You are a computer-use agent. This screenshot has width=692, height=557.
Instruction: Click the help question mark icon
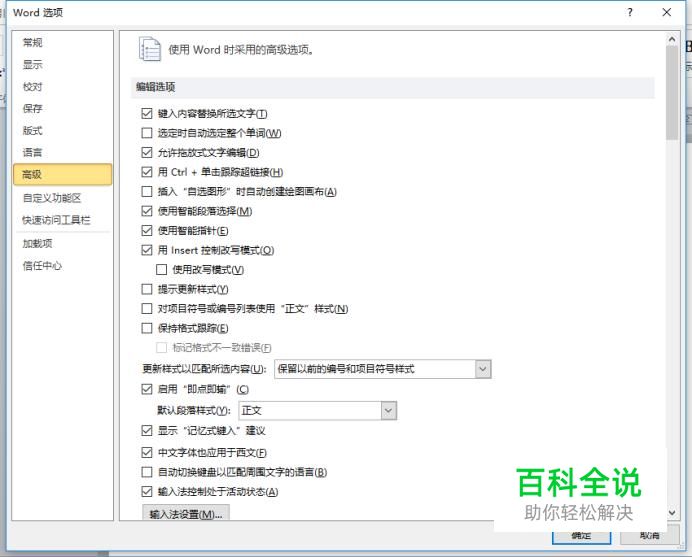pos(630,12)
